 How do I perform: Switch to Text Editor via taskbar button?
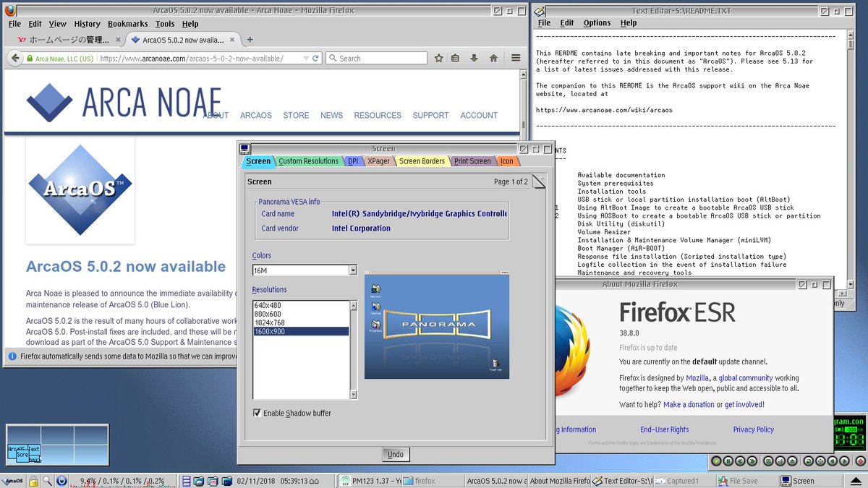click(624, 481)
